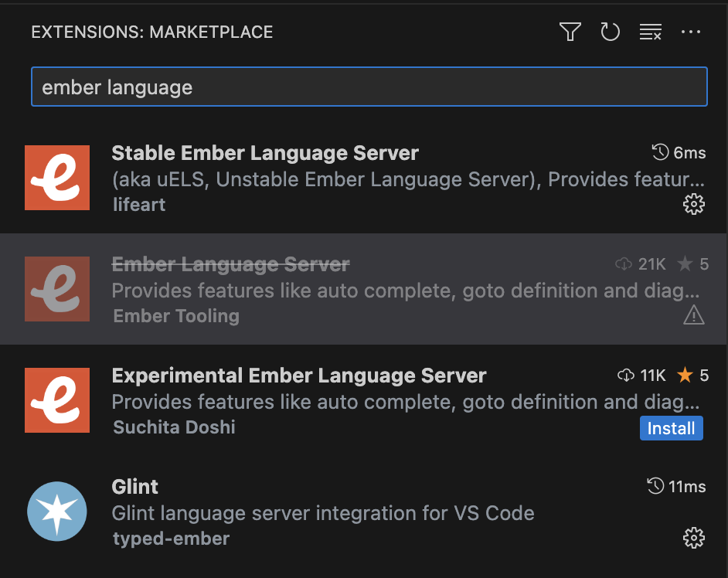Open the Filter Extensions icon

coord(570,32)
